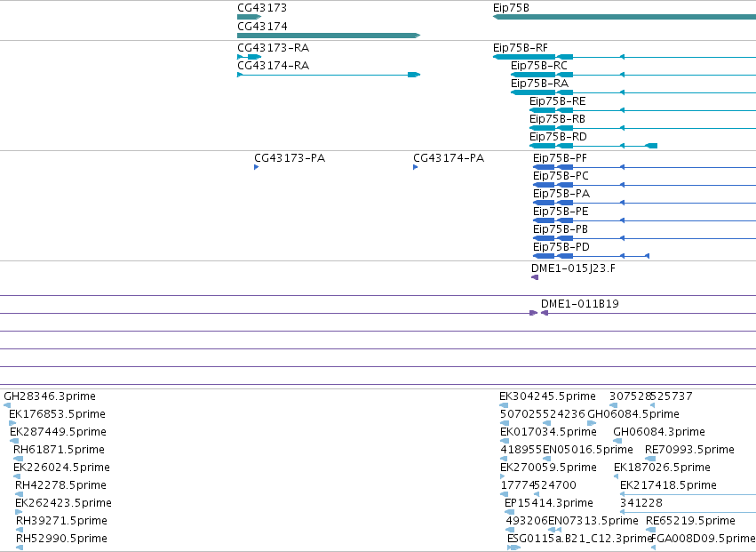Viewport: 756px width, 552px height.
Task: Select the Eip75B-RC transcript
Action: [x=633, y=75]
